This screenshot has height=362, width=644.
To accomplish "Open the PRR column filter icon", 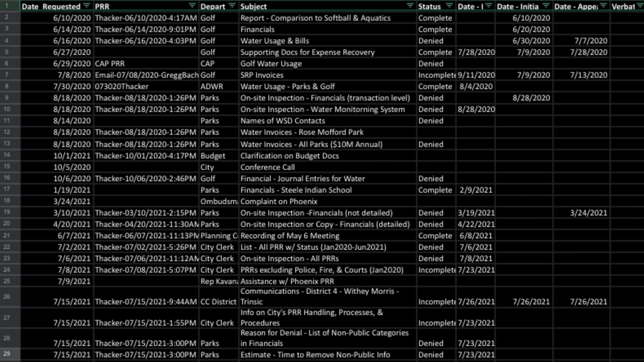I will pyautogui.click(x=192, y=6).
